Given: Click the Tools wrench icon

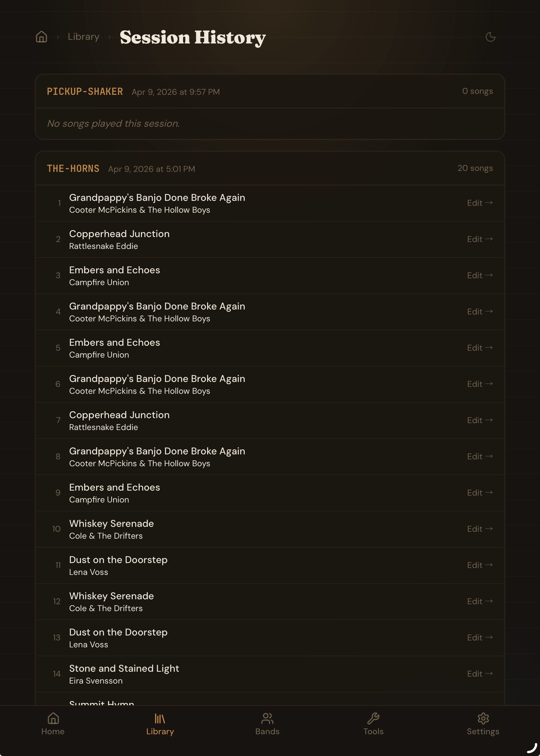Looking at the screenshot, I should (x=374, y=718).
